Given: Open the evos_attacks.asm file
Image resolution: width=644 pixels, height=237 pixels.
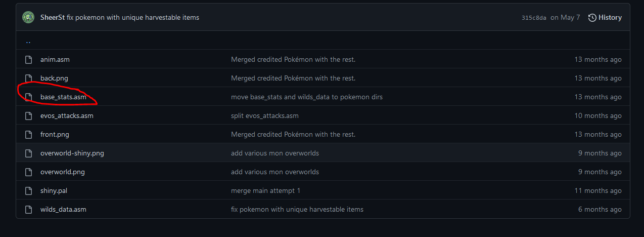Looking at the screenshot, I should tap(67, 115).
